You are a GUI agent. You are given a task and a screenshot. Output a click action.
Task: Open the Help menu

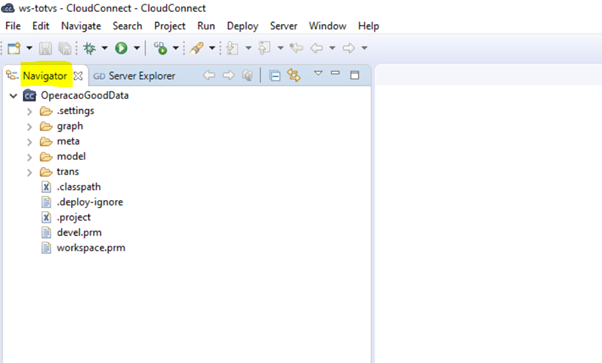click(369, 26)
